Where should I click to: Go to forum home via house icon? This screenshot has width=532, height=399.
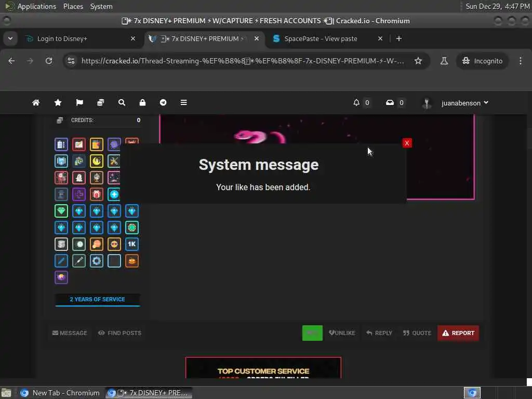36,102
